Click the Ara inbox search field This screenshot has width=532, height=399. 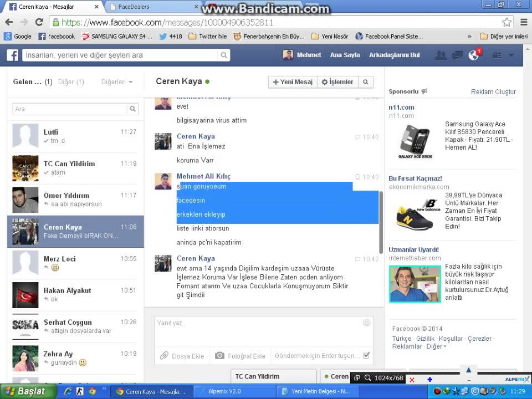pyautogui.click(x=70, y=109)
